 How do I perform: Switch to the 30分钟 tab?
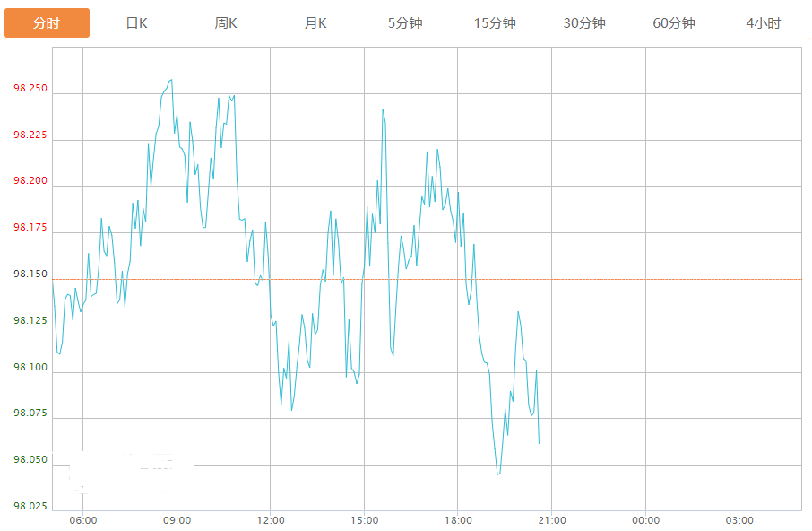pos(584,22)
